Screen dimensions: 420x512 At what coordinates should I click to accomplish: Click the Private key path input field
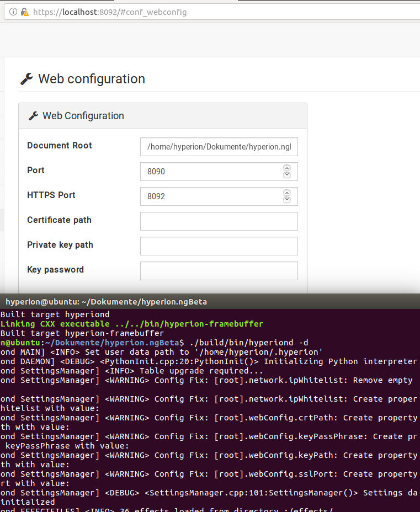(219, 246)
